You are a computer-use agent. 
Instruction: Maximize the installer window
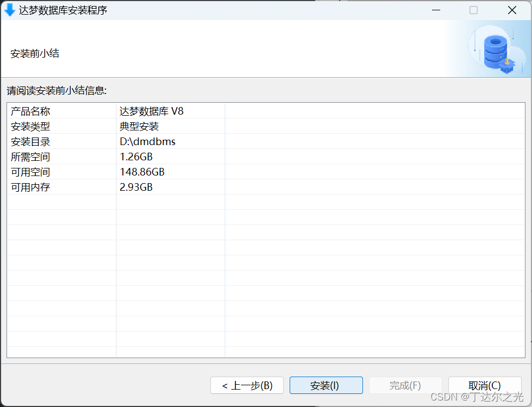pos(474,10)
